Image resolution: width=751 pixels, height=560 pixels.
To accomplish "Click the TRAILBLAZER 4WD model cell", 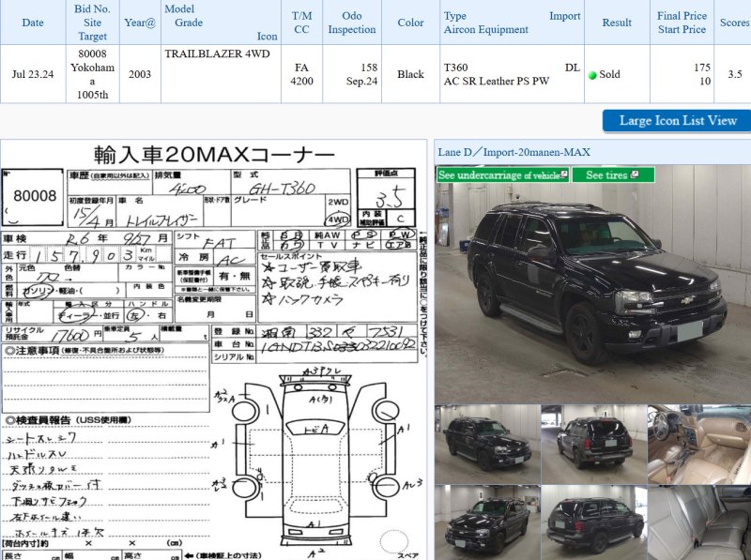I will [217, 53].
